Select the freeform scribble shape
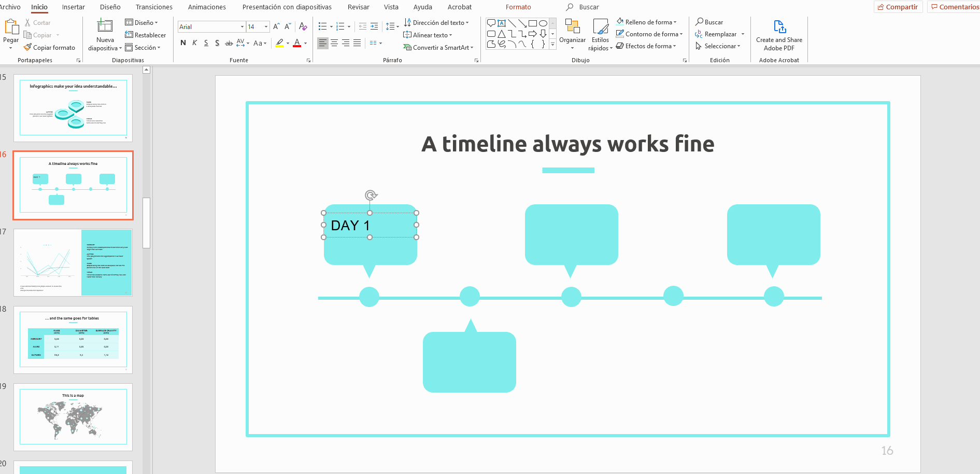Image resolution: width=980 pixels, height=474 pixels. [502, 44]
